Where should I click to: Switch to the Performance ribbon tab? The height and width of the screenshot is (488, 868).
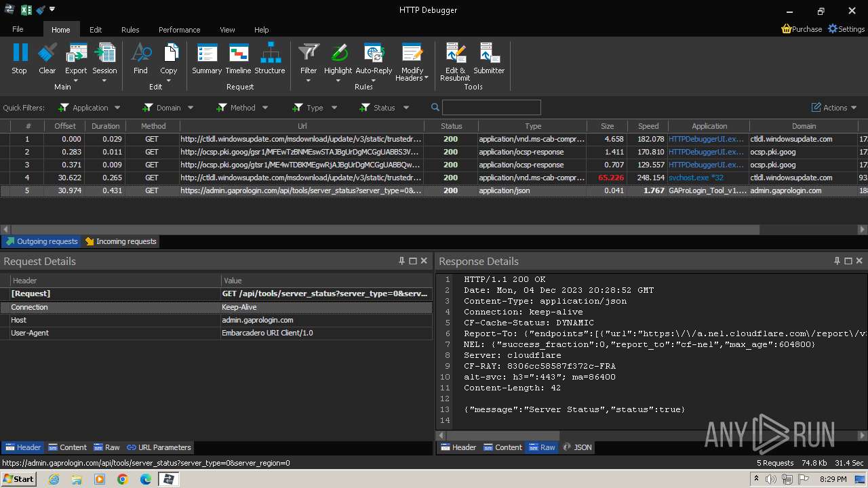coord(179,30)
